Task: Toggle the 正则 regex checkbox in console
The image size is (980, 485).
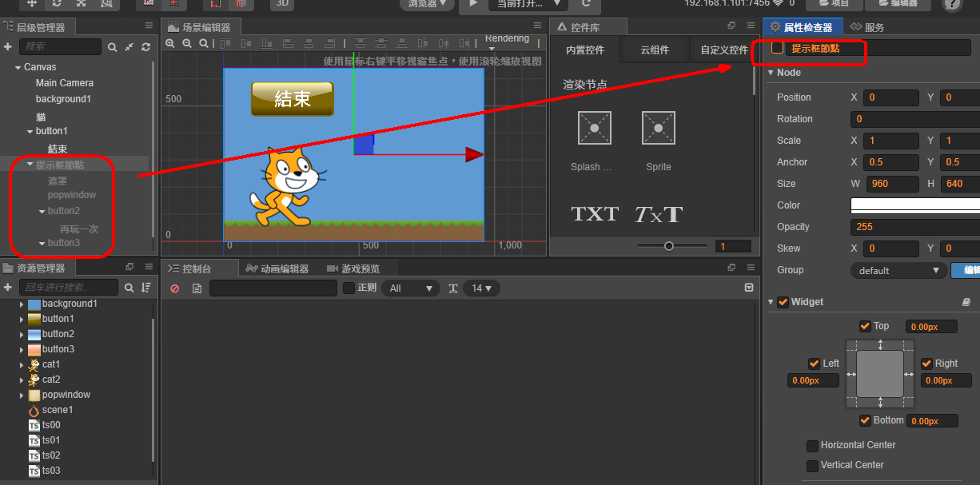Action: [349, 288]
